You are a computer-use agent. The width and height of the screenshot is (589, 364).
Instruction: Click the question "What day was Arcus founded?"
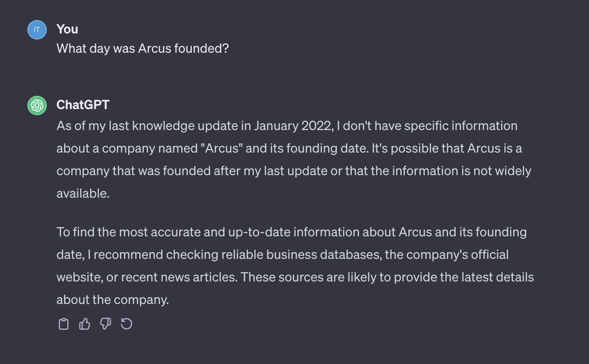coord(143,48)
